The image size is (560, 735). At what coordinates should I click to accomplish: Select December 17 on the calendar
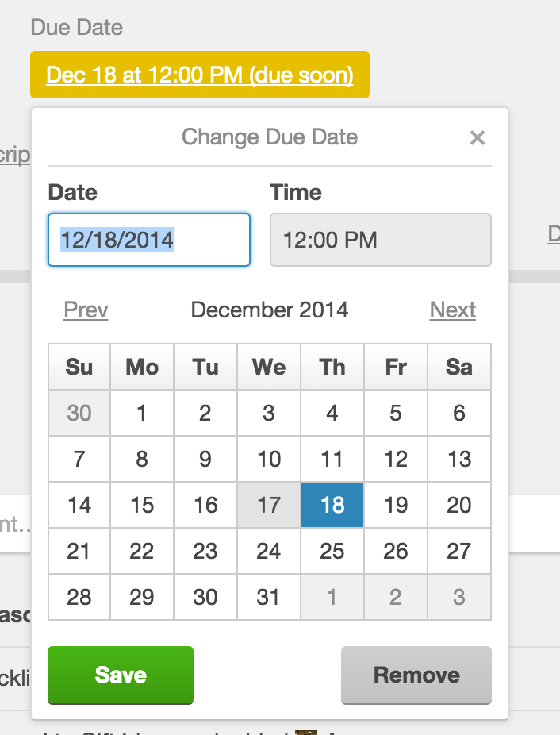click(x=268, y=505)
